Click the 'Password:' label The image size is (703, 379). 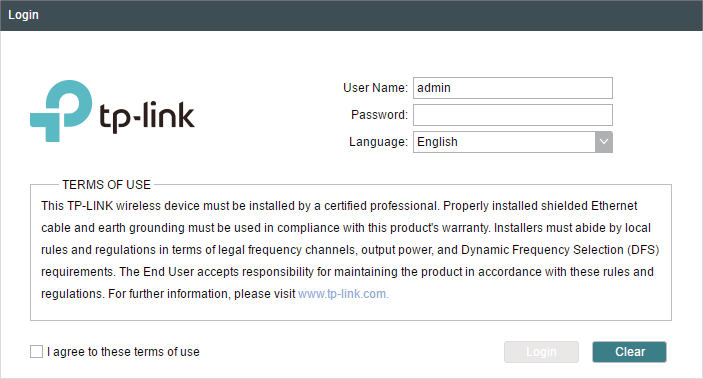click(379, 115)
